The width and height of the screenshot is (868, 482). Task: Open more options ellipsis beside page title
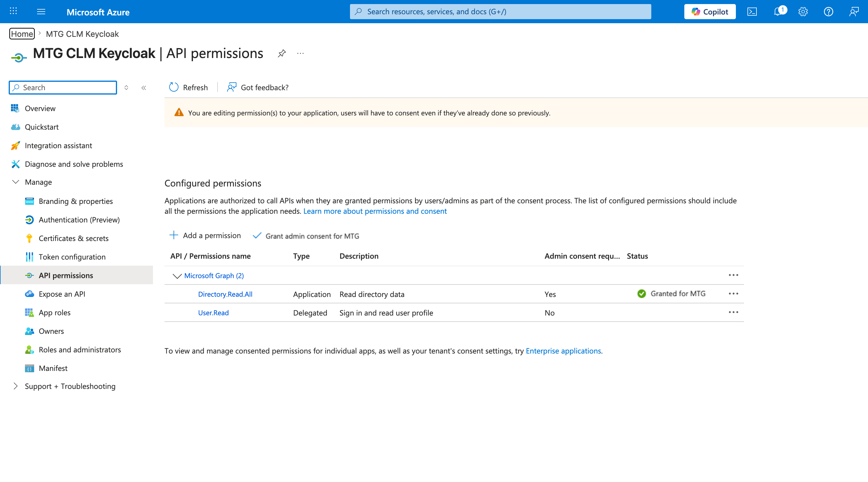pyautogui.click(x=300, y=53)
